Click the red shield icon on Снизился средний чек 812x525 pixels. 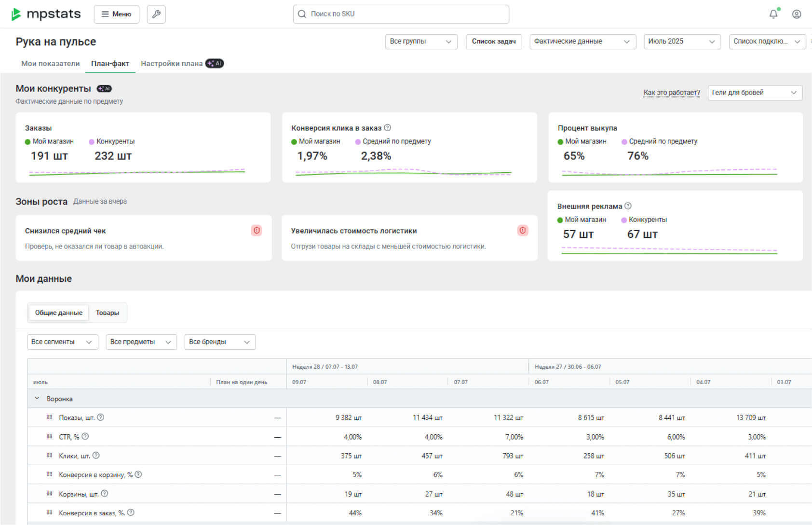257,231
